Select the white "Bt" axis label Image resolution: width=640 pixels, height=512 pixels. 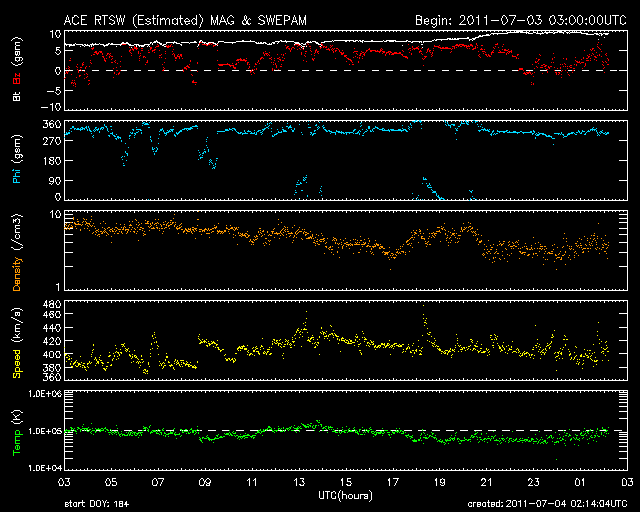[16, 96]
